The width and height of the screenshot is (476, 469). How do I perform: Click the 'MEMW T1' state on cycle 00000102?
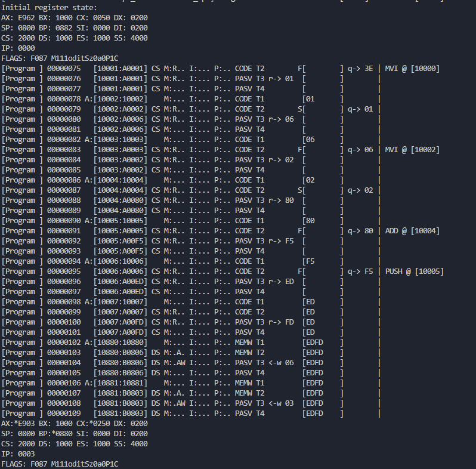pos(249,343)
